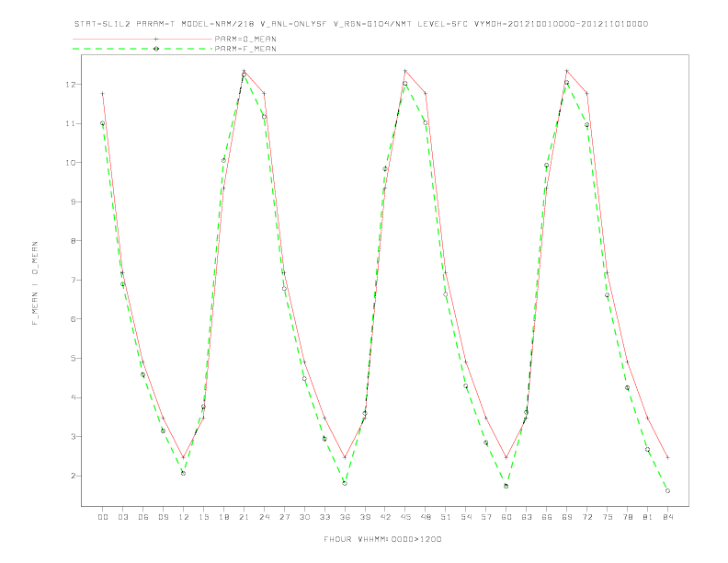Click the O_MEAN peak marker at hour 45

tap(405, 71)
